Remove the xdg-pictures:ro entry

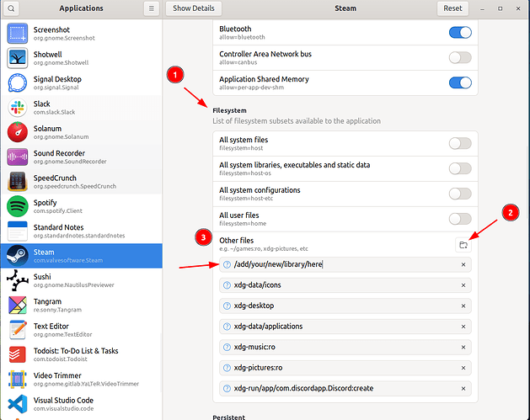coord(463,368)
